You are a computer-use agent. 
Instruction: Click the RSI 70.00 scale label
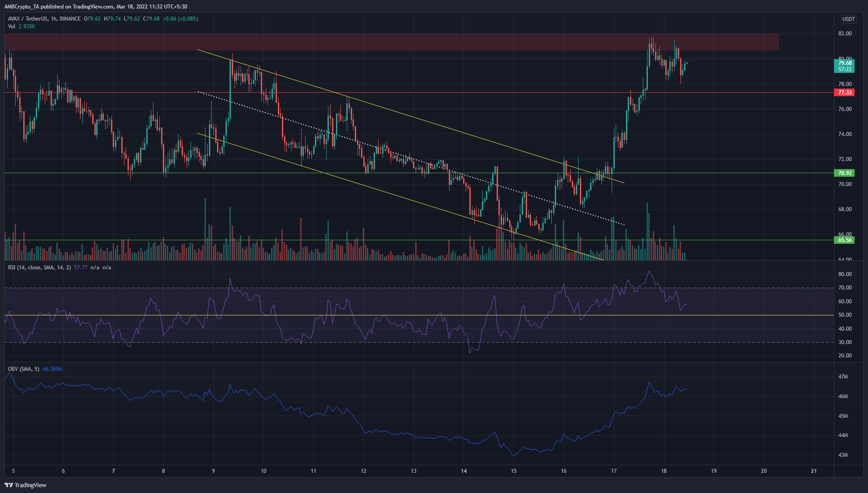pos(844,288)
